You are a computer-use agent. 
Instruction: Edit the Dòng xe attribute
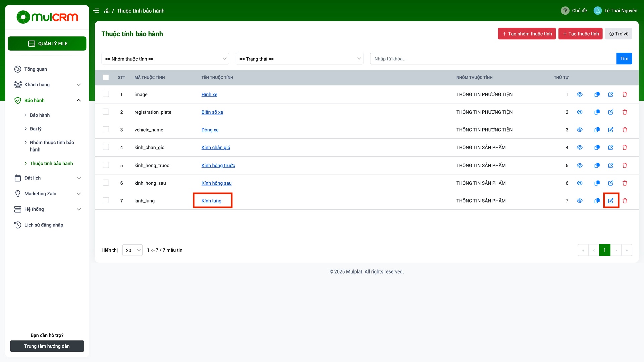click(x=611, y=130)
